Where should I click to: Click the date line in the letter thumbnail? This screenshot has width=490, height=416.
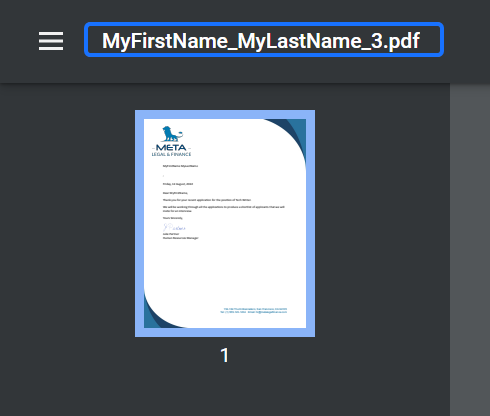(178, 184)
